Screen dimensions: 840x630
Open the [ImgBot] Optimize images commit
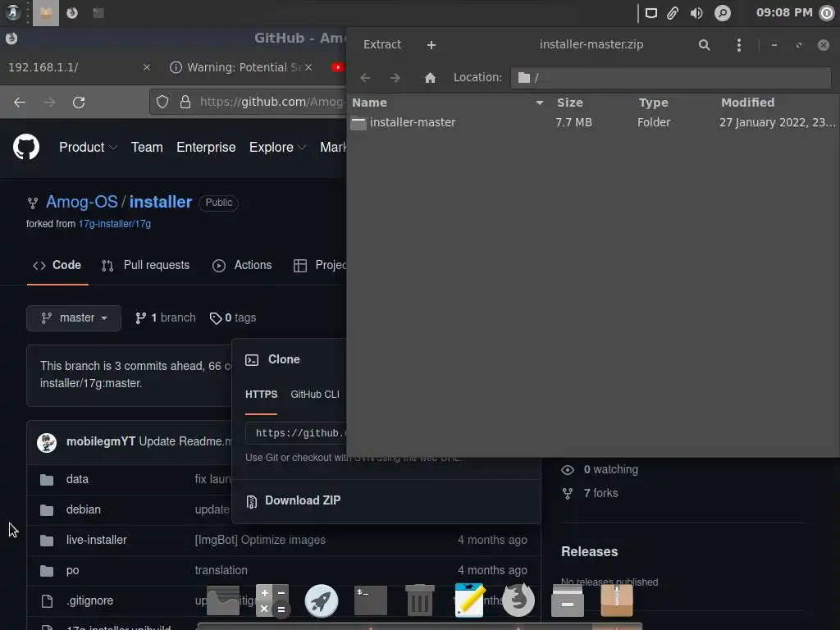point(260,540)
